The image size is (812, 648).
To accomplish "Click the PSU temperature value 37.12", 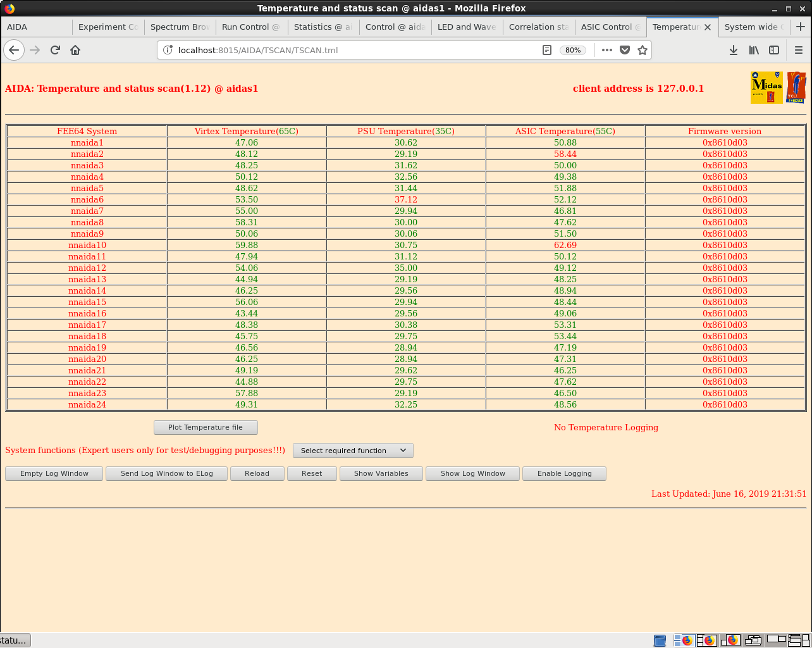I will pos(406,199).
